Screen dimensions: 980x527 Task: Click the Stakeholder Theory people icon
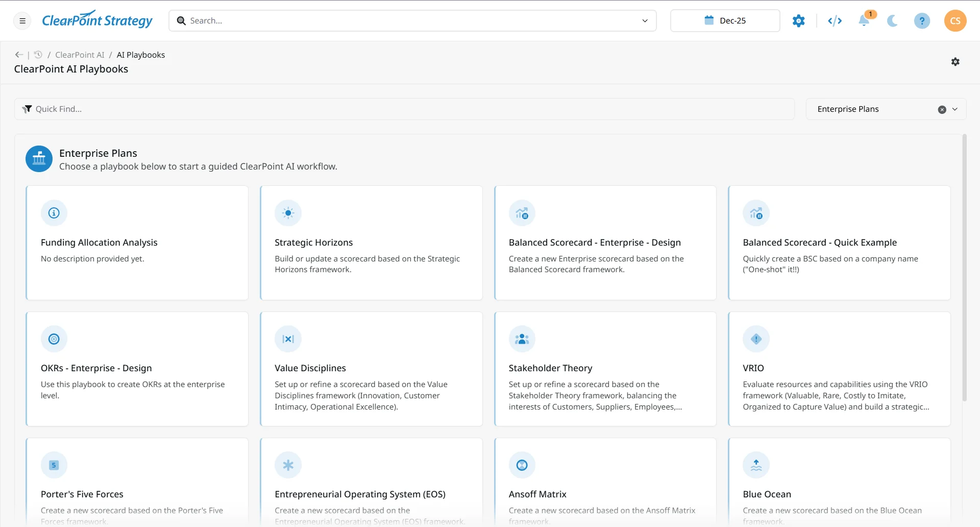click(x=522, y=339)
